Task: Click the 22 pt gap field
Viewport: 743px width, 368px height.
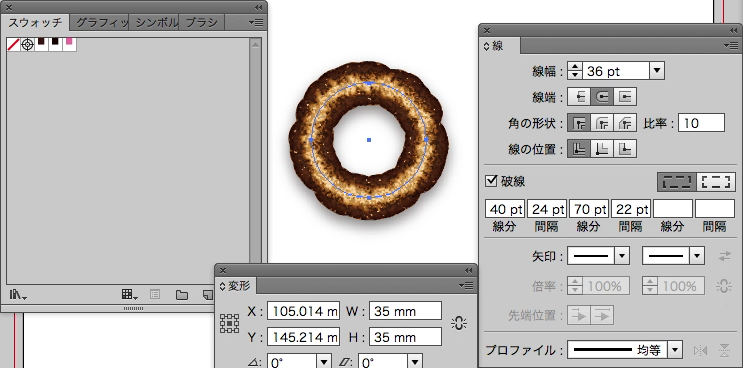Action: point(631,209)
